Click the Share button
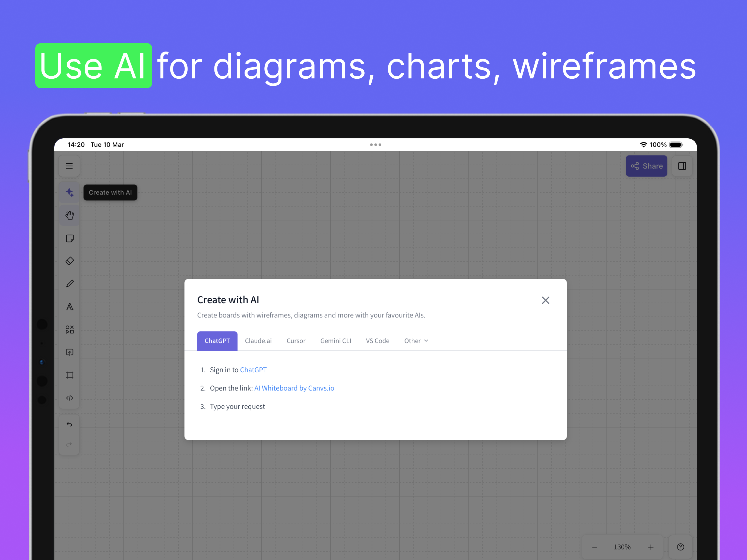Screen dimensions: 747x560 [x=646, y=166]
